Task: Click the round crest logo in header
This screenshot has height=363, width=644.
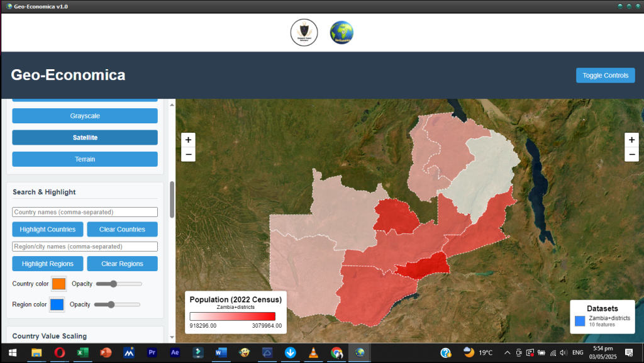Action: [x=304, y=33]
